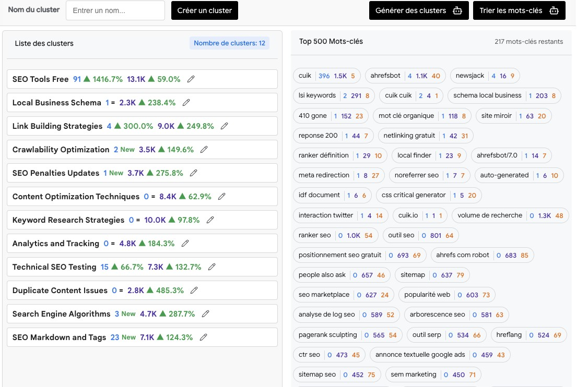The width and height of the screenshot is (588, 387).
Task: Select SEO Penalties Updates cluster
Action: (x=142, y=173)
